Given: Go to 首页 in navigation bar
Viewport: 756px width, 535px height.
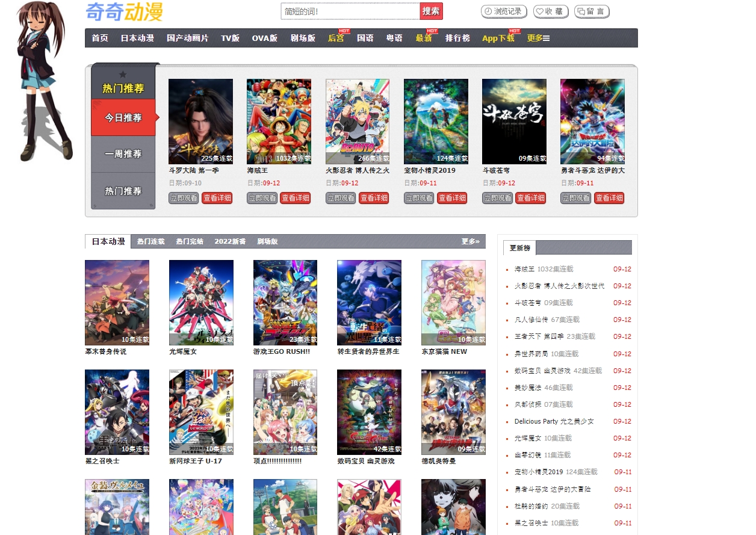Looking at the screenshot, I should 100,38.
